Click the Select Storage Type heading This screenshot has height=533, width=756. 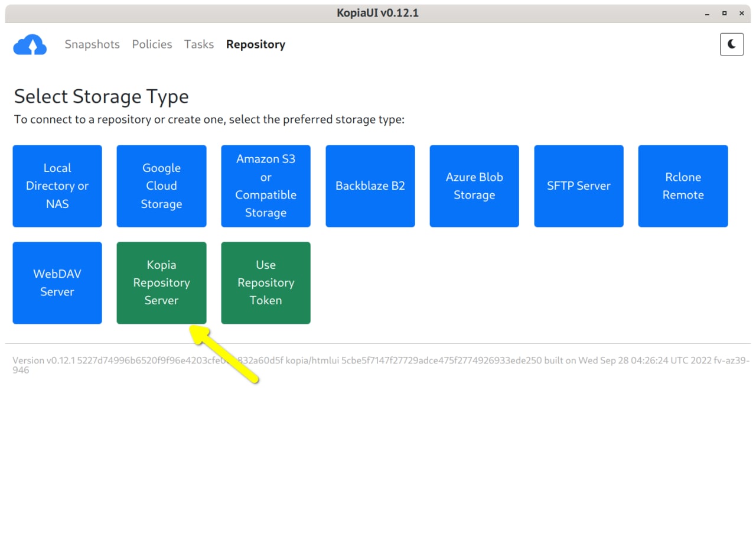point(102,96)
